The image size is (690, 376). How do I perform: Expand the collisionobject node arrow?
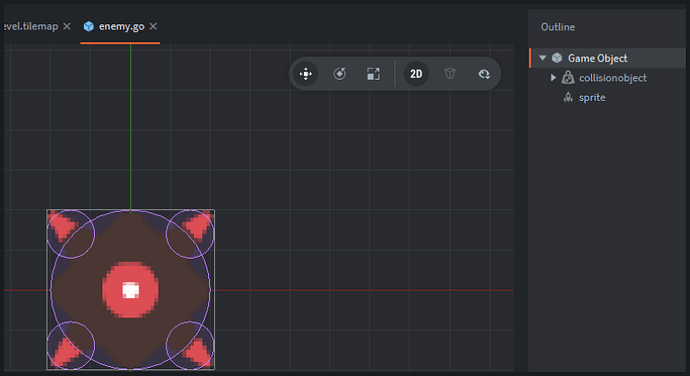pyautogui.click(x=553, y=77)
